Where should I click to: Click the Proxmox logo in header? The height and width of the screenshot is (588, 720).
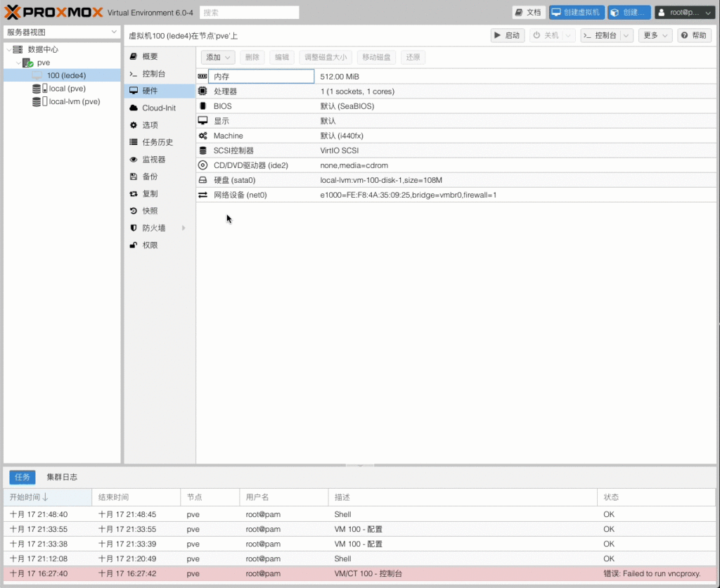[53, 12]
